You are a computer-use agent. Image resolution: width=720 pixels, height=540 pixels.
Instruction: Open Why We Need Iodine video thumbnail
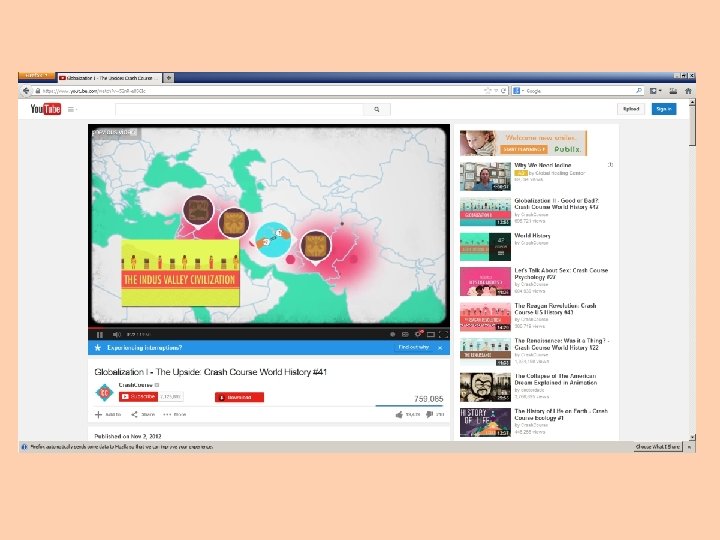tap(485, 176)
